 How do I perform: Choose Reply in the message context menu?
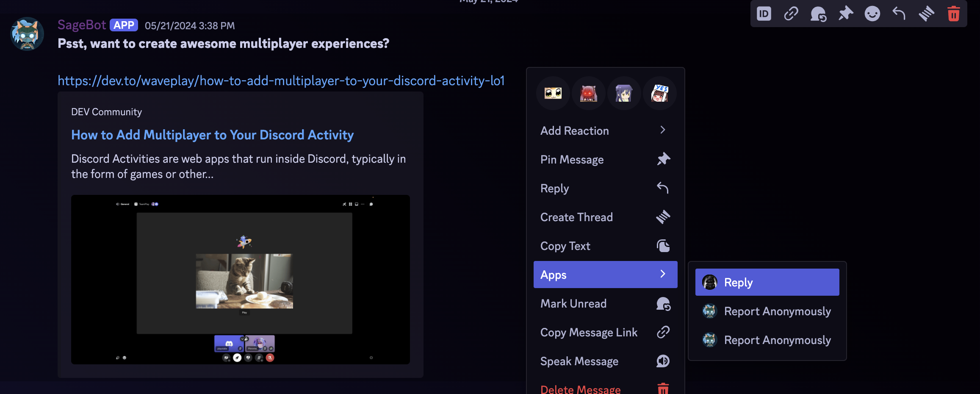click(x=606, y=188)
